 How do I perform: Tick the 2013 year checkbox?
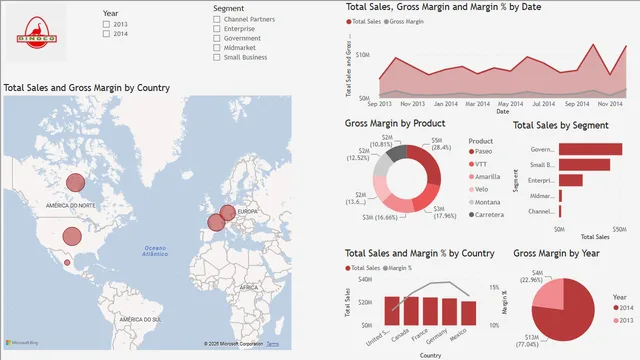pos(107,24)
